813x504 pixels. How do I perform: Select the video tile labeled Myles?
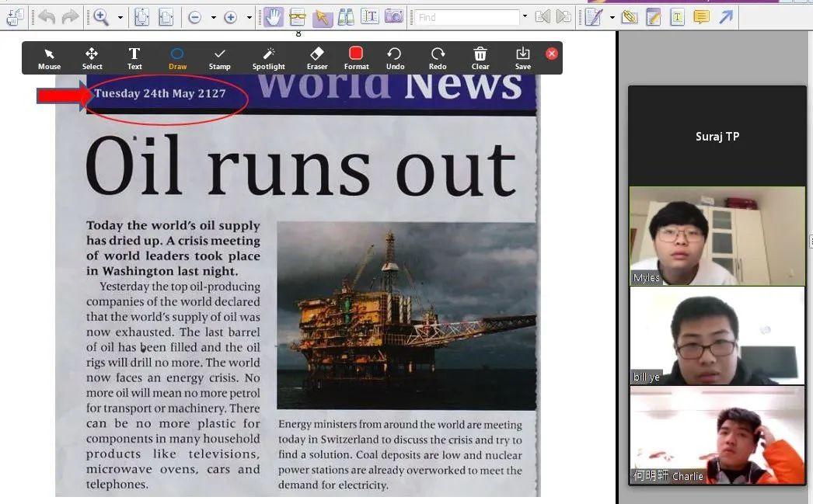(x=717, y=235)
